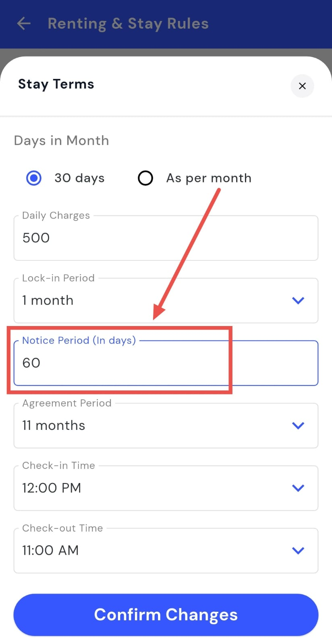Click the chevron next to 12:00 PM
Screen dimensions: 332x644
pyautogui.click(x=298, y=488)
